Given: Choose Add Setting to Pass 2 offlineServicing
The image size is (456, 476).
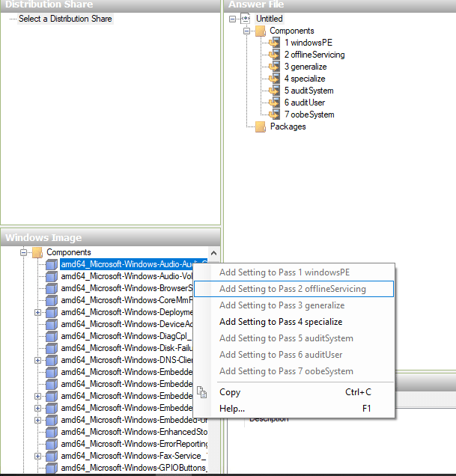Looking at the screenshot, I should 294,289.
